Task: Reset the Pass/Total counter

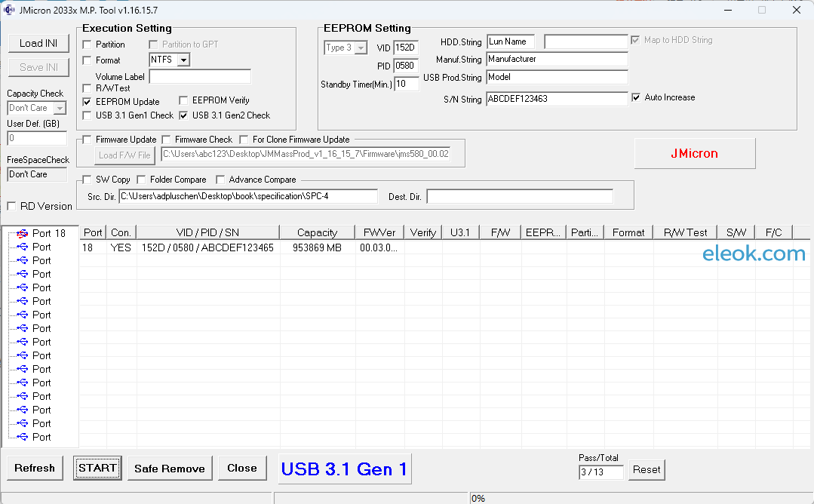Action: point(647,470)
